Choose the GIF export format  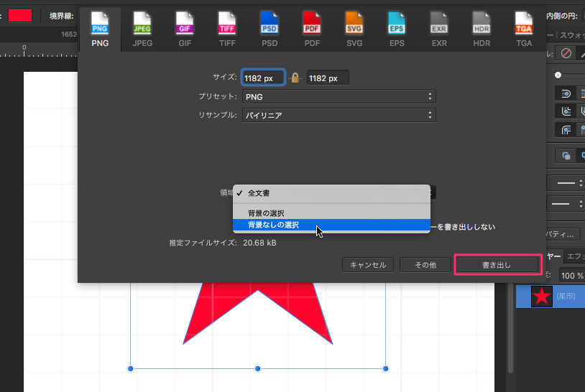(x=185, y=29)
